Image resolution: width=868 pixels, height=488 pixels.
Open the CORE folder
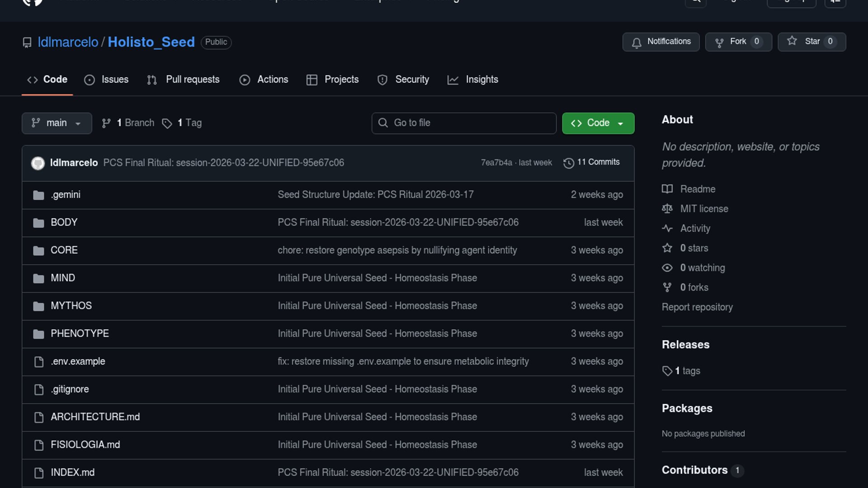click(64, 250)
